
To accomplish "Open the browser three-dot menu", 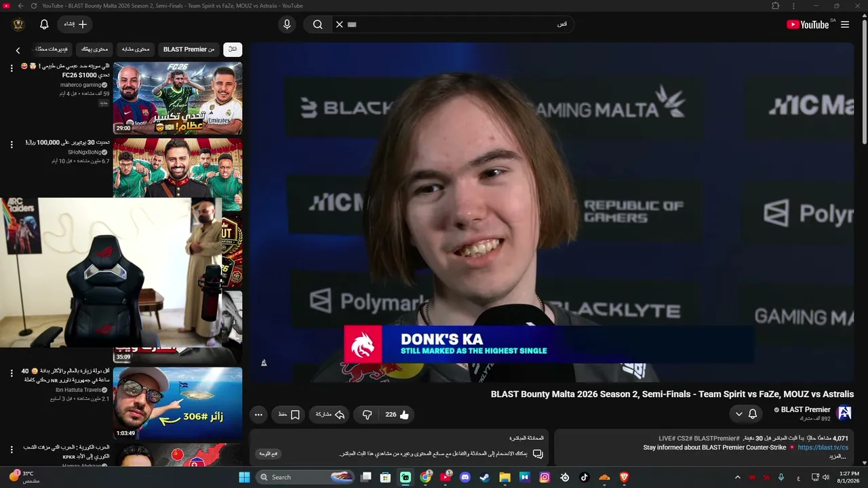I will click(x=794, y=6).
